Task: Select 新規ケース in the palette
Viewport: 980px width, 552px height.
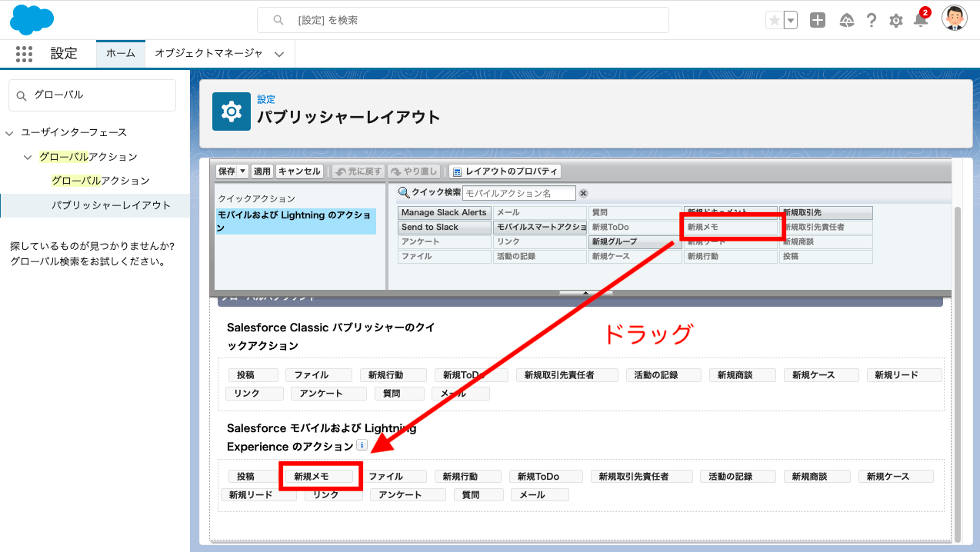Action: click(635, 256)
